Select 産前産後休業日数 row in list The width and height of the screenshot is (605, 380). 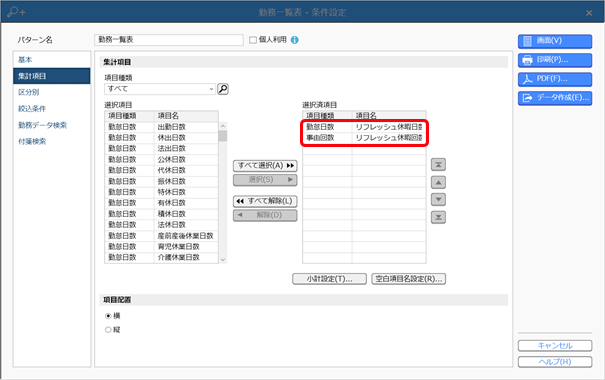tap(161, 236)
